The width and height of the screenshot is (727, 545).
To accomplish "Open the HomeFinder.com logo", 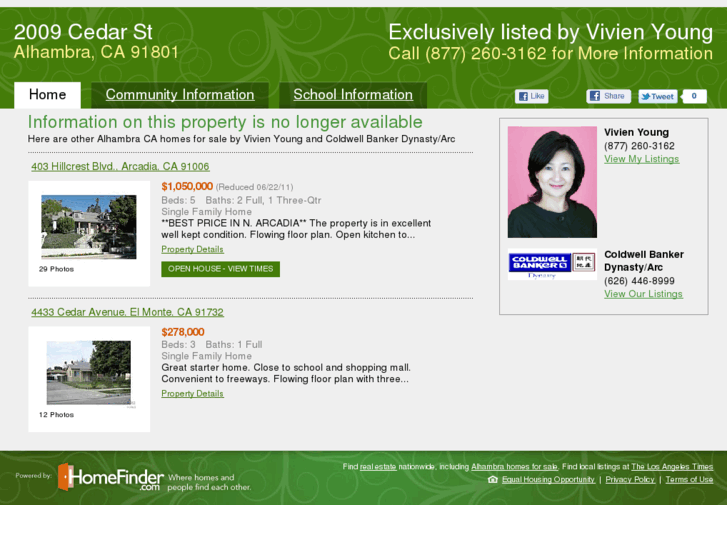I will pos(111,477).
